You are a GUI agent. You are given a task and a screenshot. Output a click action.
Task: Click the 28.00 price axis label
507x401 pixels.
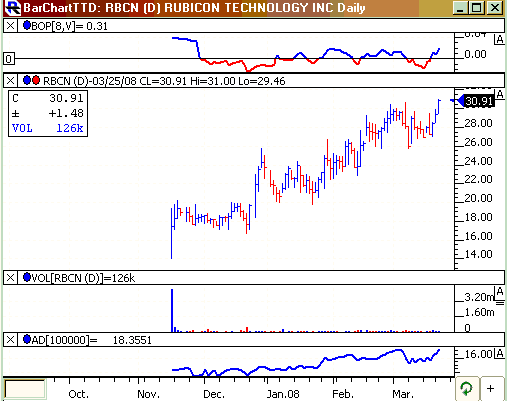(478, 123)
